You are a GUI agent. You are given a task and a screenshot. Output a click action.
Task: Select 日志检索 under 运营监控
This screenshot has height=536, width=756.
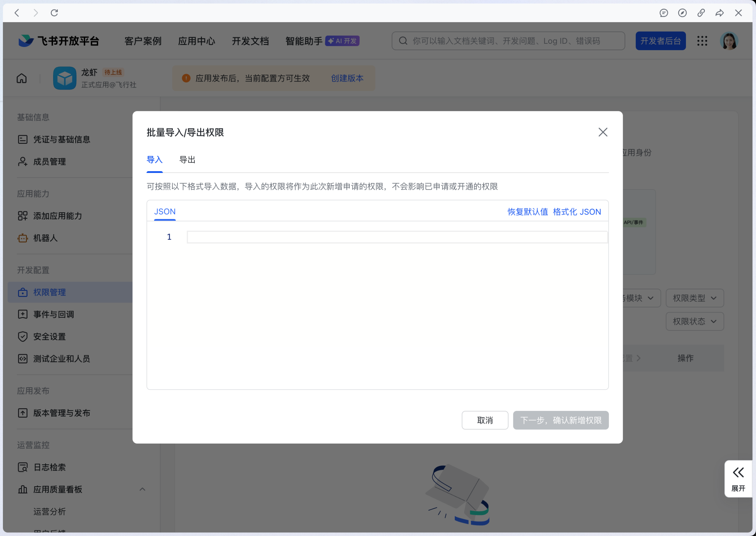pos(50,467)
